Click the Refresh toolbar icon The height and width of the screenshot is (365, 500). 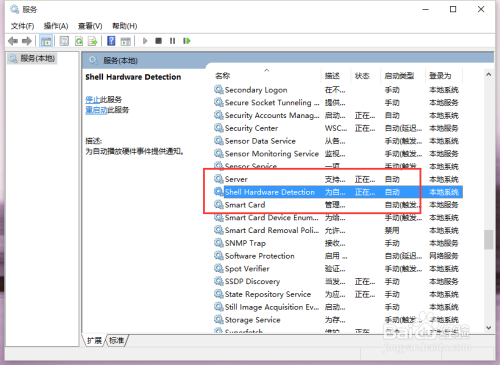click(x=79, y=41)
